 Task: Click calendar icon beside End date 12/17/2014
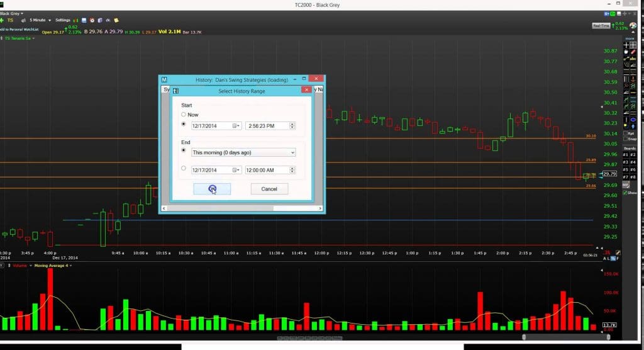point(236,170)
